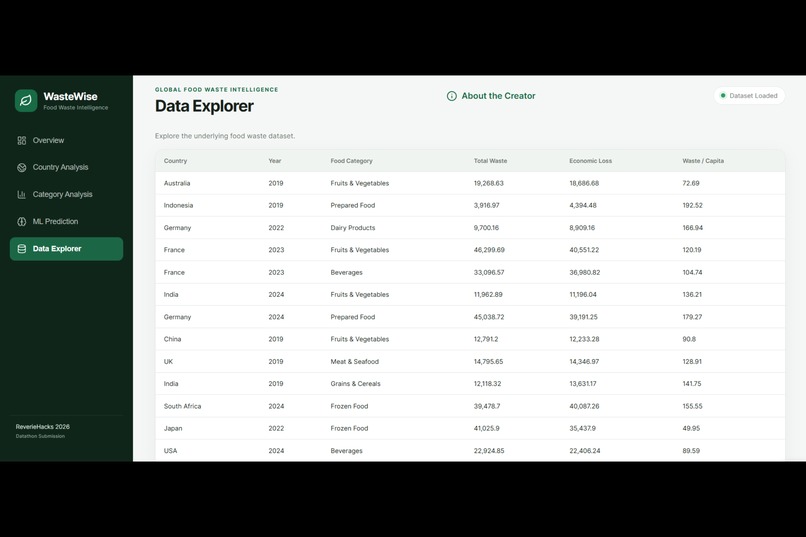
Task: Click total waste value 46,299.69
Action: pos(489,250)
